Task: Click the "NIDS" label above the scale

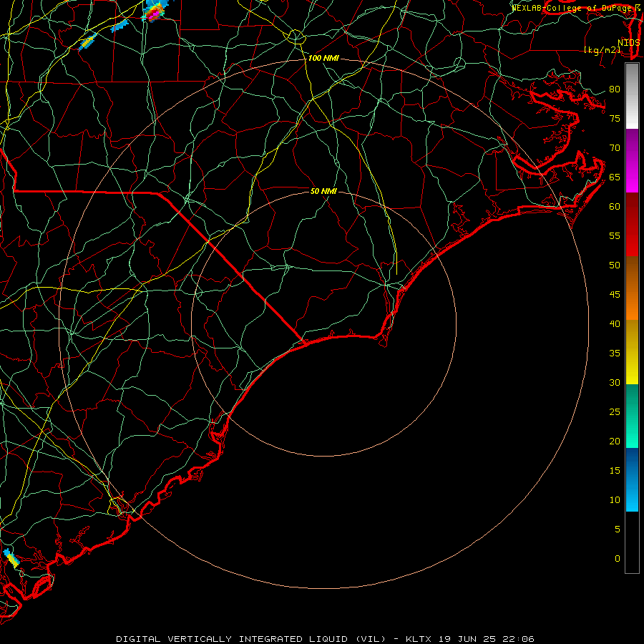Action: pos(629,42)
